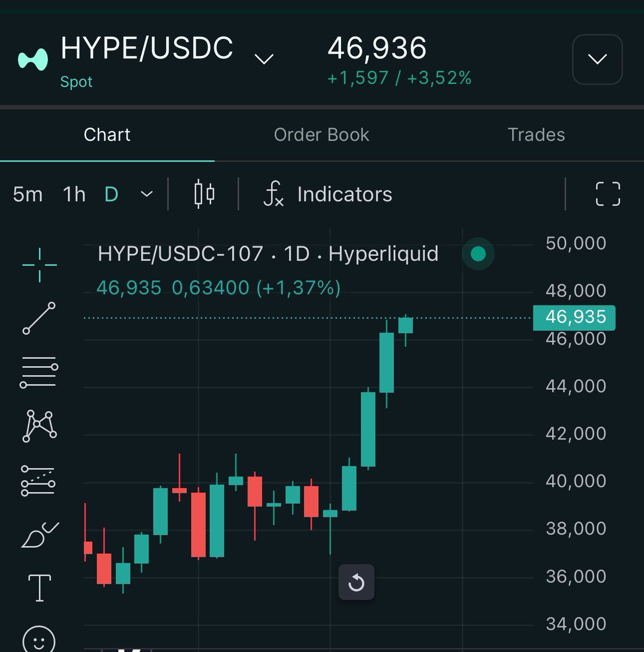Click the 40,000 price axis label
Image resolution: width=644 pixels, height=652 pixels.
(576, 481)
